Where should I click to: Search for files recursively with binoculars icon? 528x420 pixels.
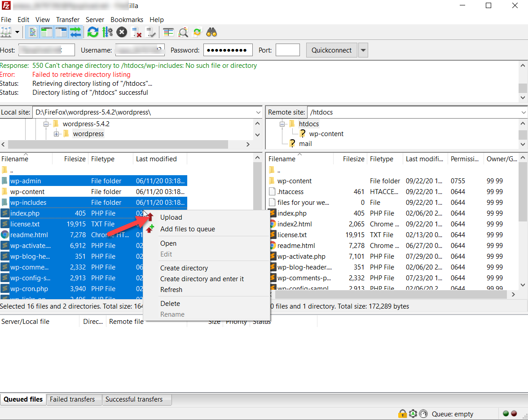211,32
